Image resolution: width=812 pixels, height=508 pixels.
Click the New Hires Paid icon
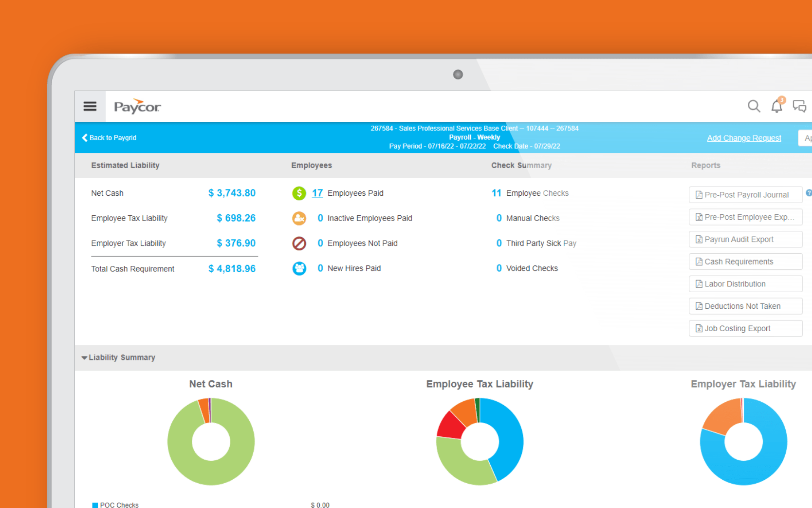tap(299, 268)
